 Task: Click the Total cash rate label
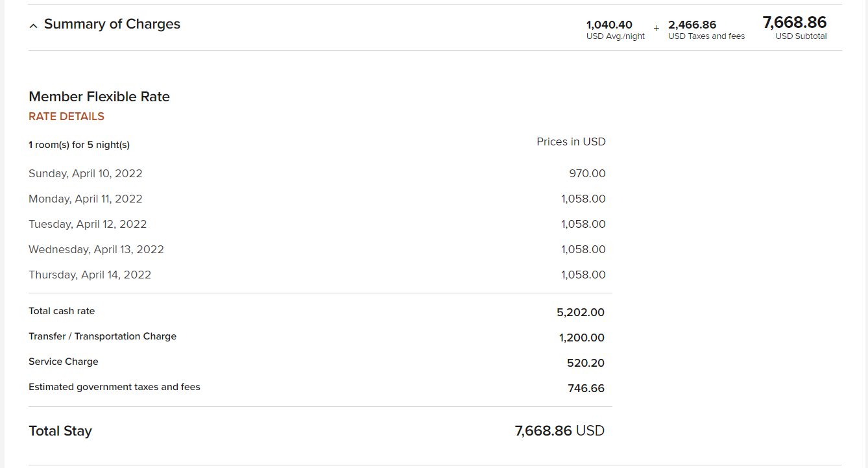62,311
